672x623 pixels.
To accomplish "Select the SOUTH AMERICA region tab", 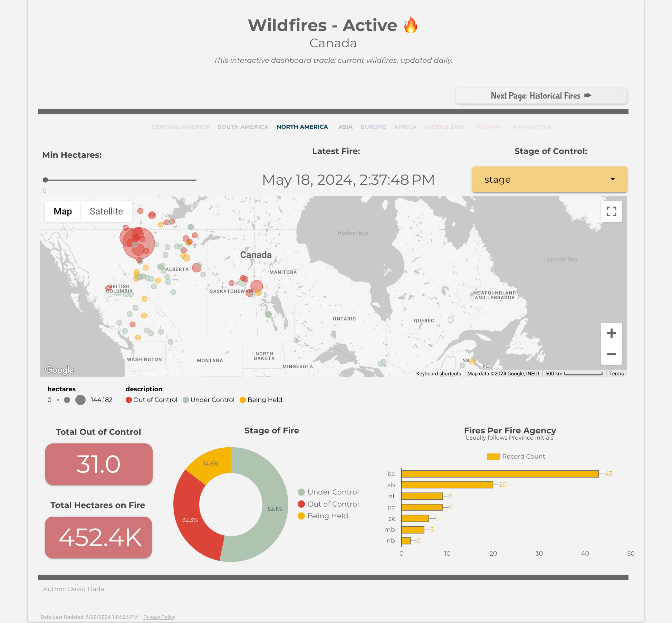I will coord(243,127).
